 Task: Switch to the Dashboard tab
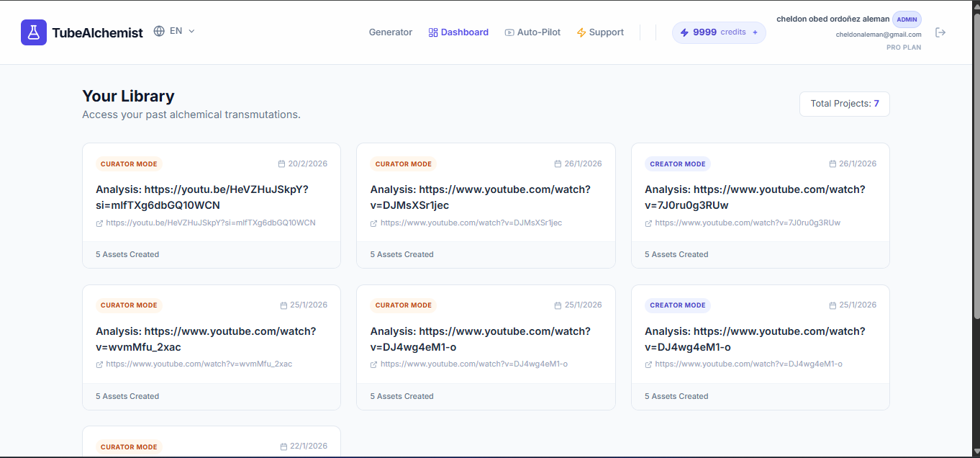point(458,32)
